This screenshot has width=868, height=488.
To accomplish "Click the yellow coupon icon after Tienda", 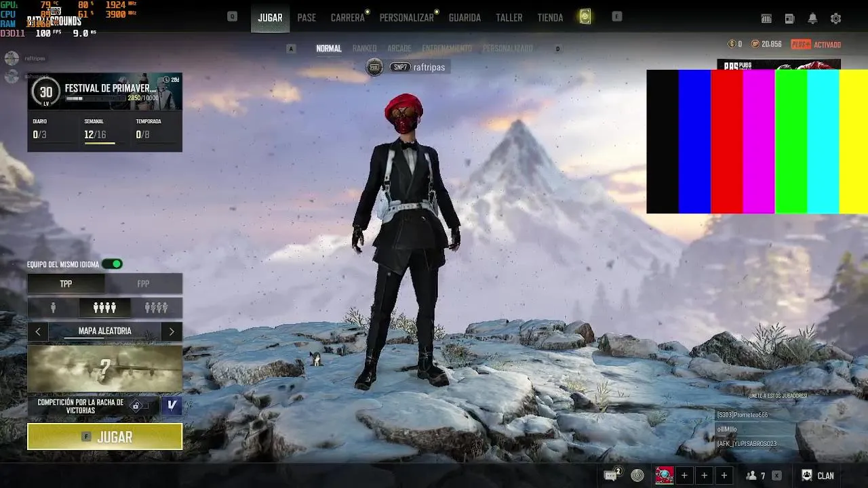I will pyautogui.click(x=585, y=17).
